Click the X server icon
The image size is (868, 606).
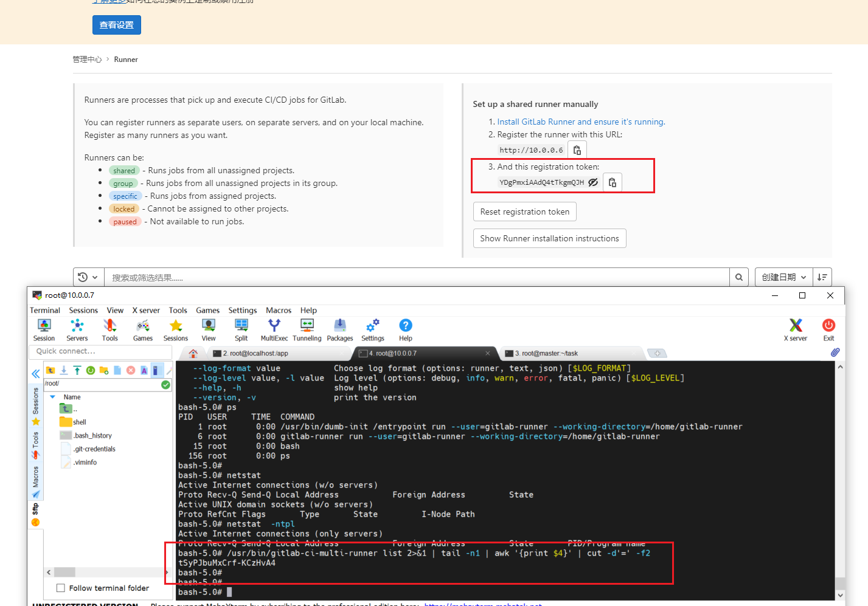click(796, 330)
